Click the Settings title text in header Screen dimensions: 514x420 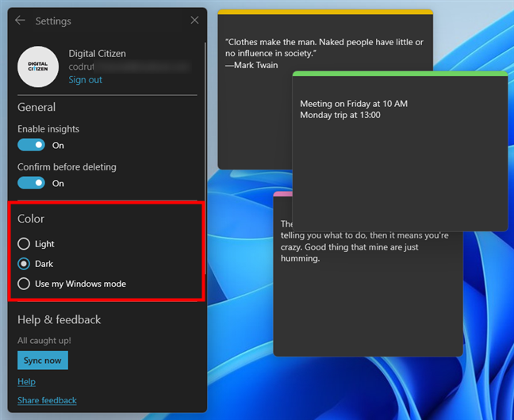pyautogui.click(x=53, y=21)
